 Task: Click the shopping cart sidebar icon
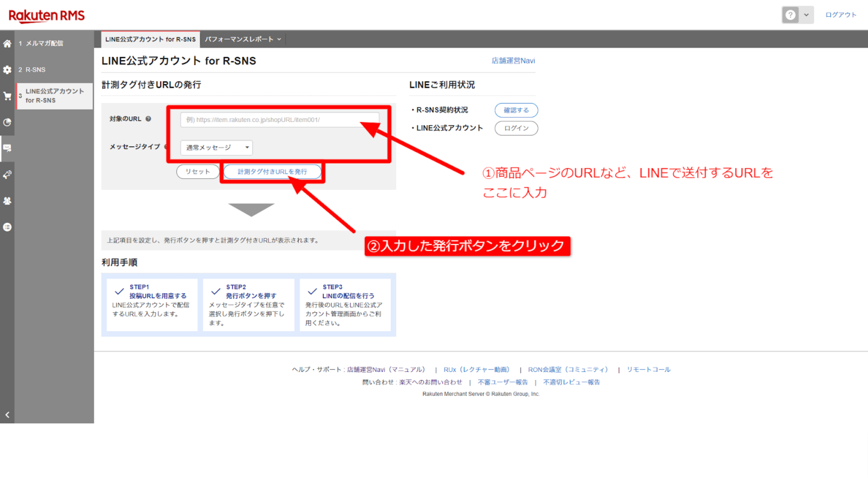(x=7, y=96)
